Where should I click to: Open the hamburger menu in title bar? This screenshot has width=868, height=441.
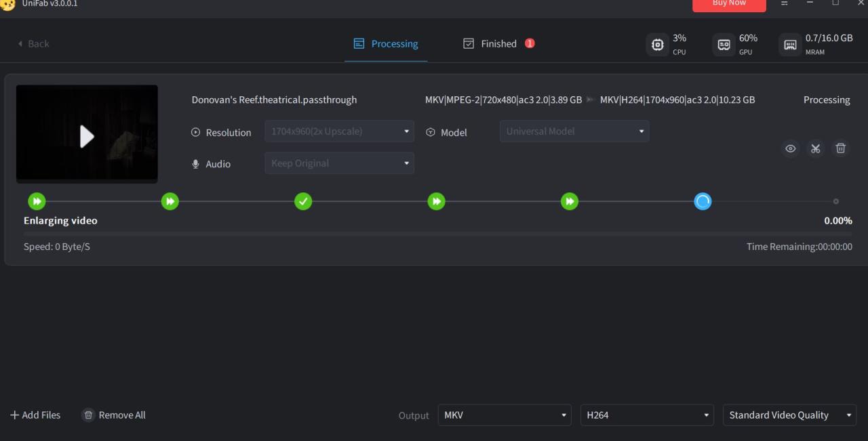click(x=784, y=3)
